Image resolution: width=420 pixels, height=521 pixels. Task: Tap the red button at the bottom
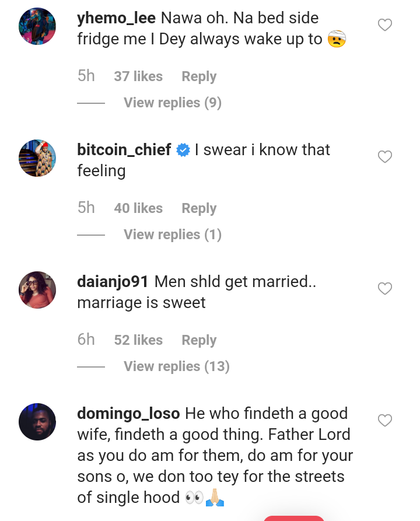(293, 517)
